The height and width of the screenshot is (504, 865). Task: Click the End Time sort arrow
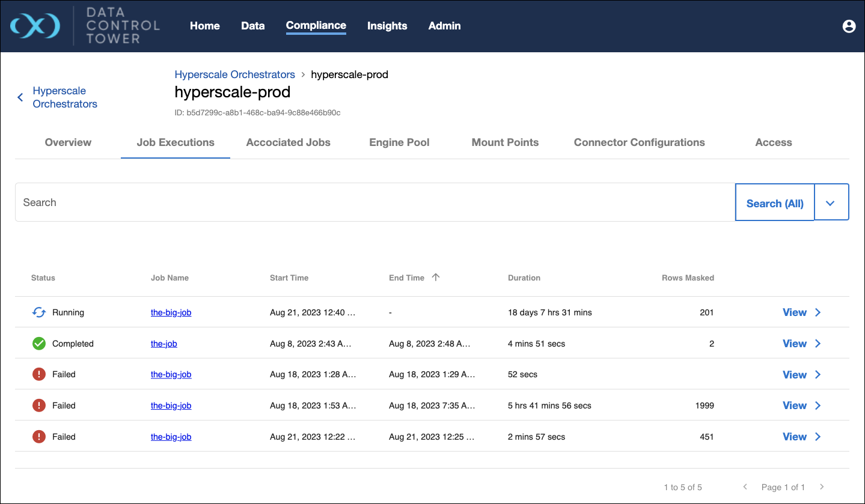[436, 278]
